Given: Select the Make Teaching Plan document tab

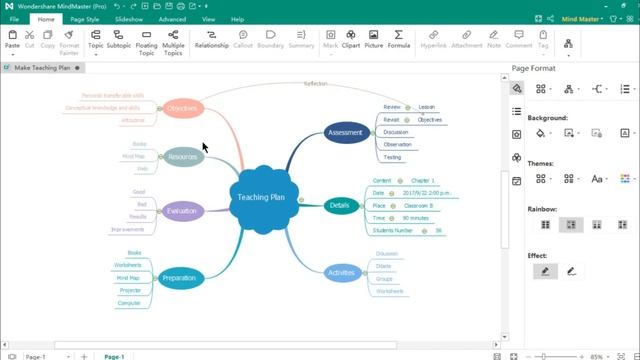Looking at the screenshot, I should [42, 68].
